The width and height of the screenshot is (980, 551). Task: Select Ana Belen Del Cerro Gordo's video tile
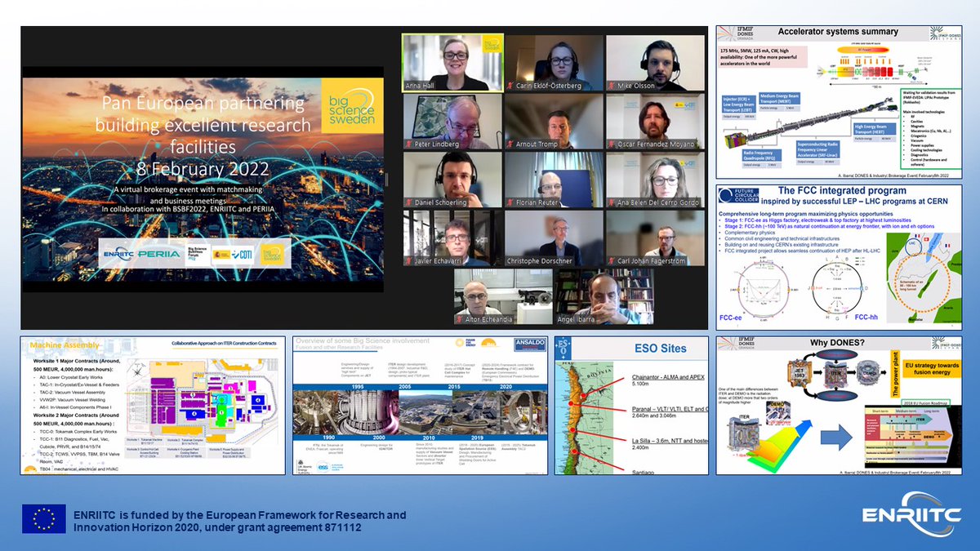[655, 180]
